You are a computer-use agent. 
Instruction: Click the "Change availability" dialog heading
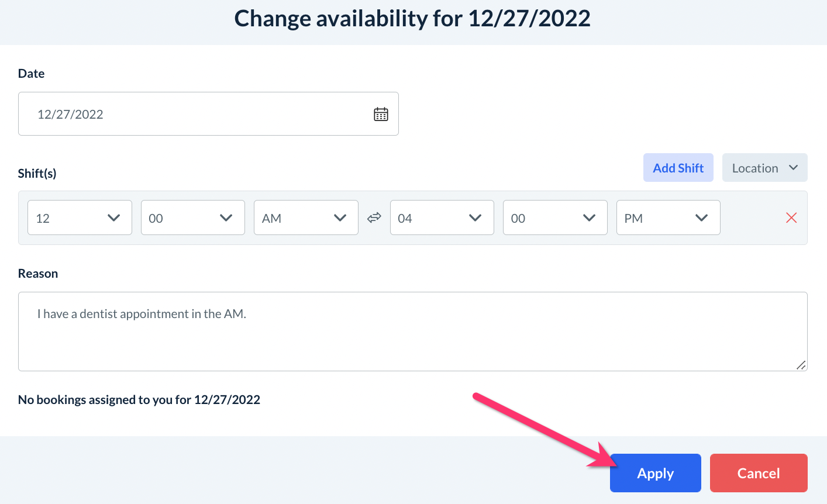point(412,19)
